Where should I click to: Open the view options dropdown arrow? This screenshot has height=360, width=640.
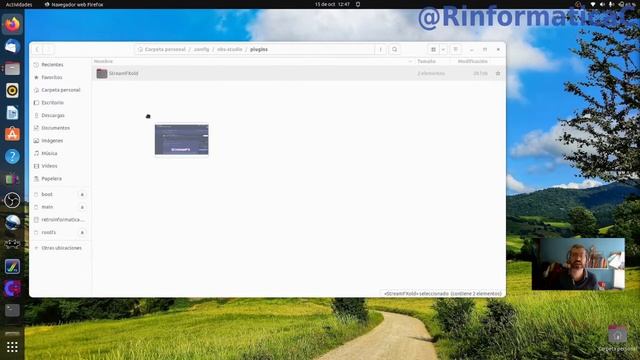point(443,49)
